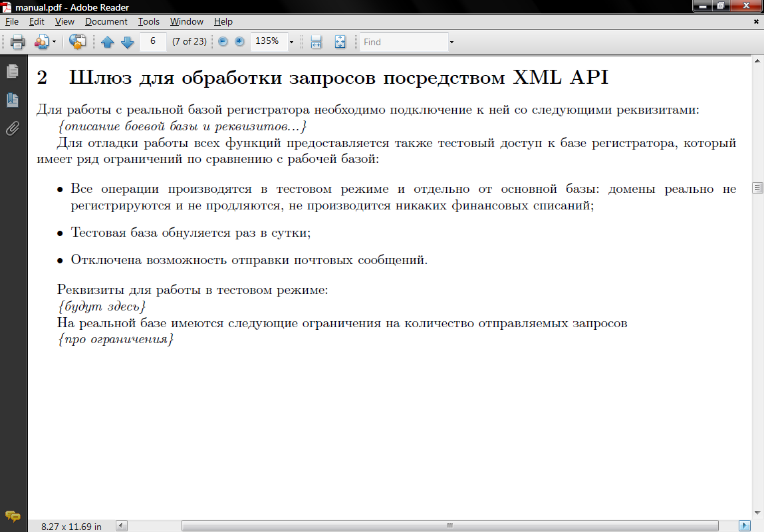
Task: Open the Attachments paperclip panel
Action: pyautogui.click(x=12, y=128)
